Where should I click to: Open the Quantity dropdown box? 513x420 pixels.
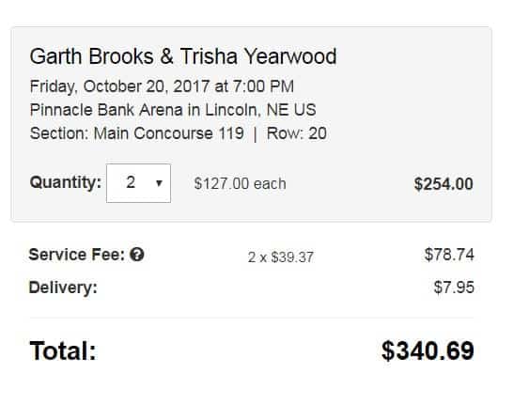[x=138, y=183]
